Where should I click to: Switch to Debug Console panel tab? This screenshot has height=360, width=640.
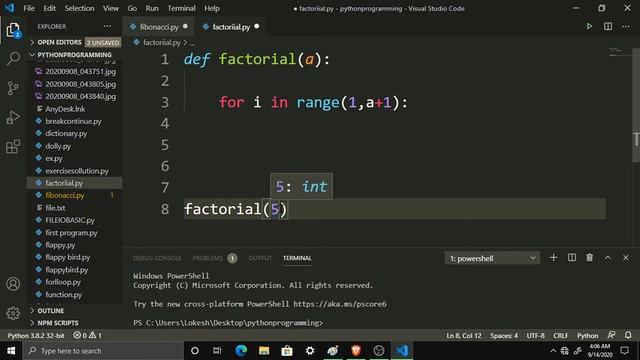point(157,258)
